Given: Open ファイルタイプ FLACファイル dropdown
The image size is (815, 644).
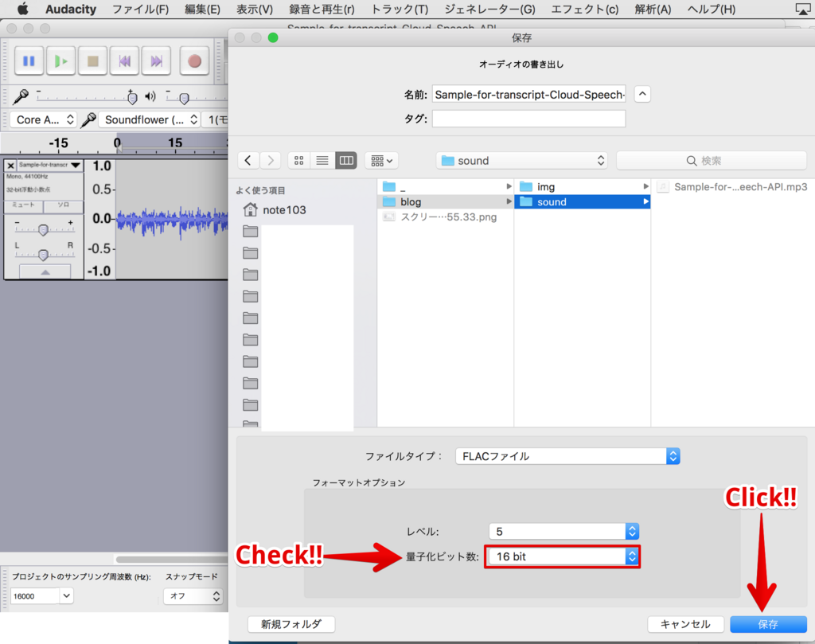Looking at the screenshot, I should [x=567, y=456].
